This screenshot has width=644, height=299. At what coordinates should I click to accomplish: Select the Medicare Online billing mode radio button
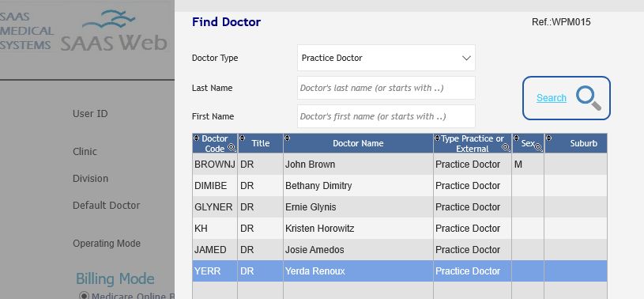tap(84, 296)
